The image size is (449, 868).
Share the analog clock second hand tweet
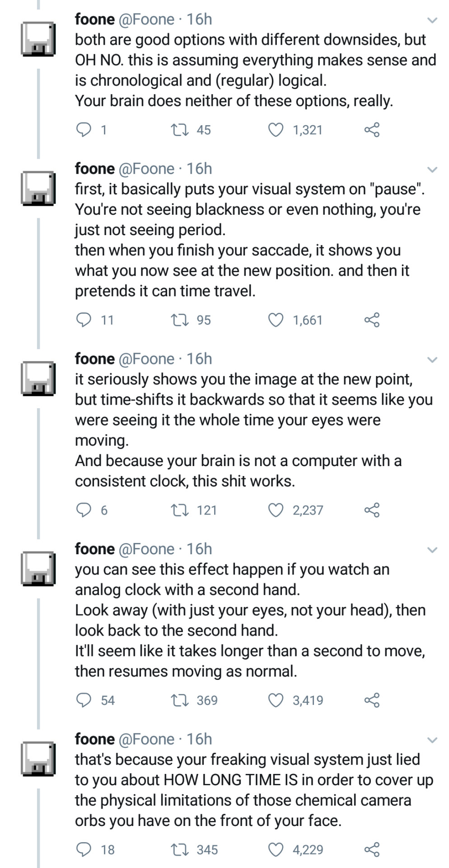pos(372,700)
